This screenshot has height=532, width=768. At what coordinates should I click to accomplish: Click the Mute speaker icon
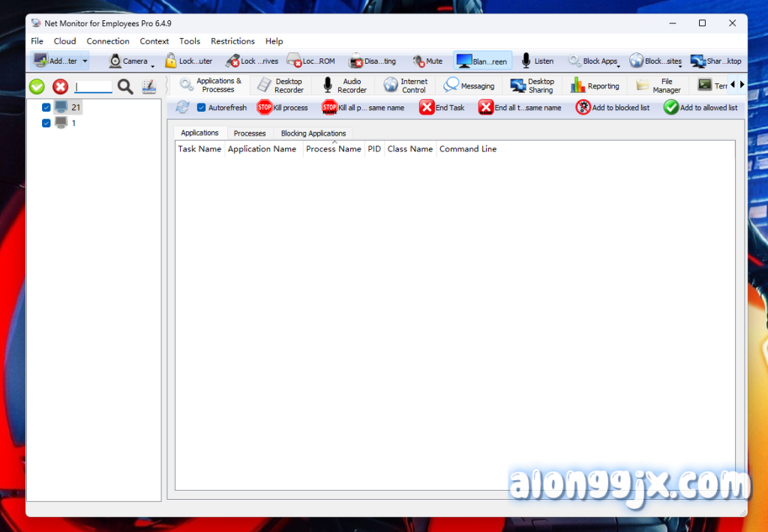pyautogui.click(x=418, y=61)
